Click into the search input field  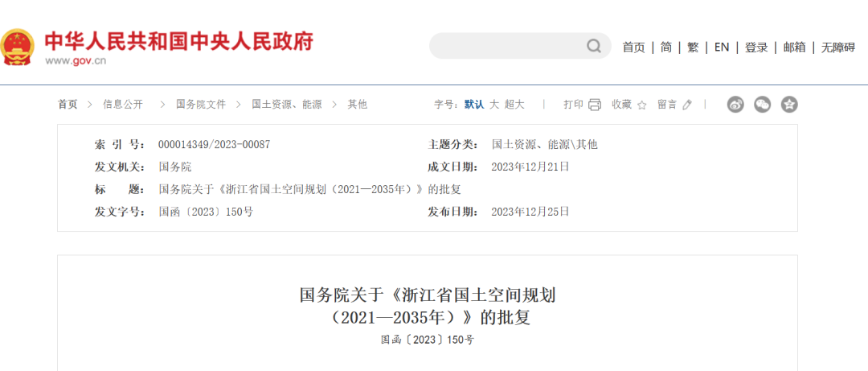click(x=506, y=46)
